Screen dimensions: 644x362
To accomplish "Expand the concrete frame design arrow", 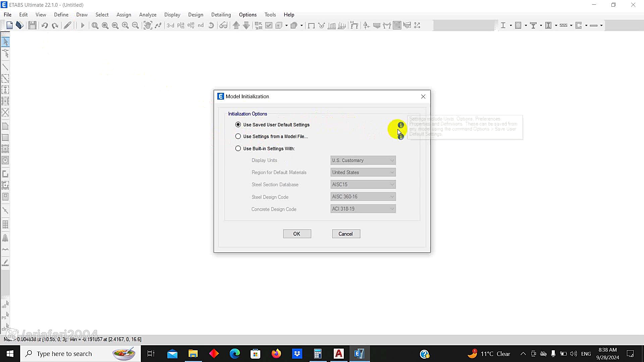I will [x=526, y=25].
